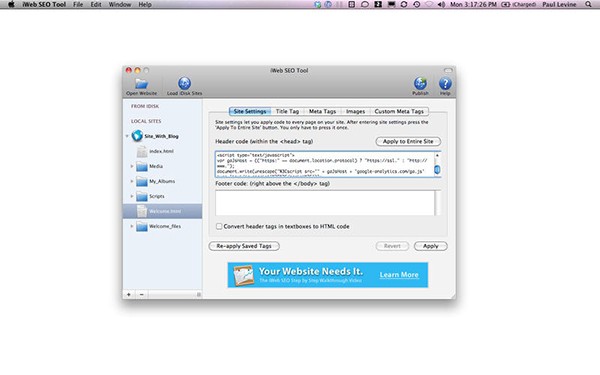The height and width of the screenshot is (375, 600).
Task: Select the Site_With_Blog globe icon
Action: [x=137, y=136]
